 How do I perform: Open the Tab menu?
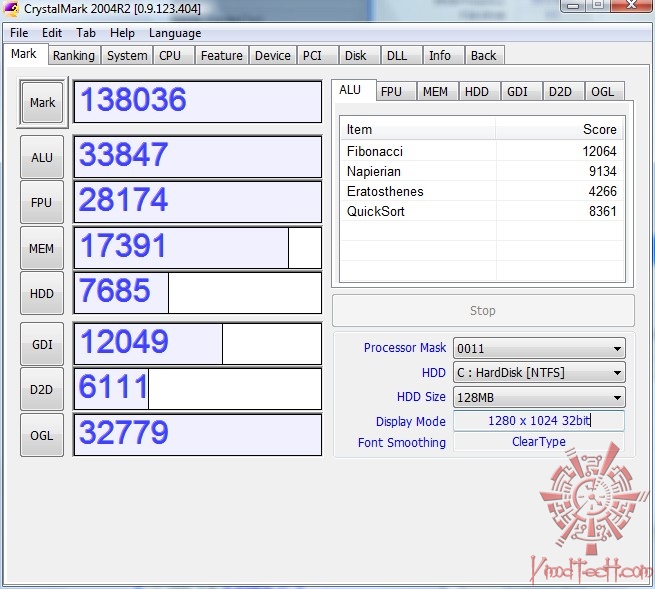click(86, 33)
